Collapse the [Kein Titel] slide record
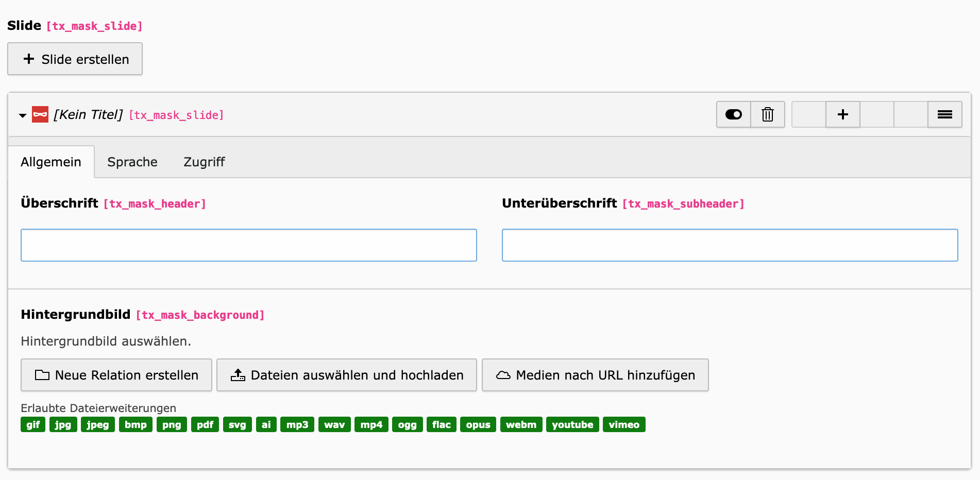The width and height of the screenshot is (980, 480). point(23,115)
